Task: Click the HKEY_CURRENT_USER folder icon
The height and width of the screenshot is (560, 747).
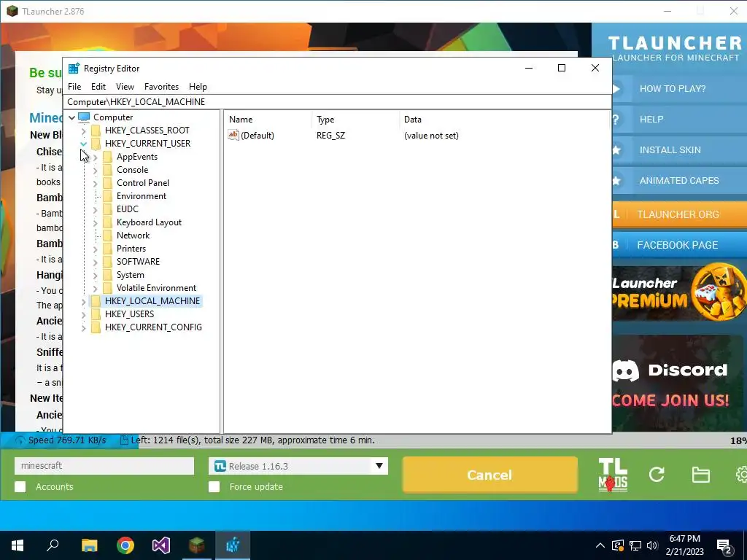Action: click(x=96, y=144)
